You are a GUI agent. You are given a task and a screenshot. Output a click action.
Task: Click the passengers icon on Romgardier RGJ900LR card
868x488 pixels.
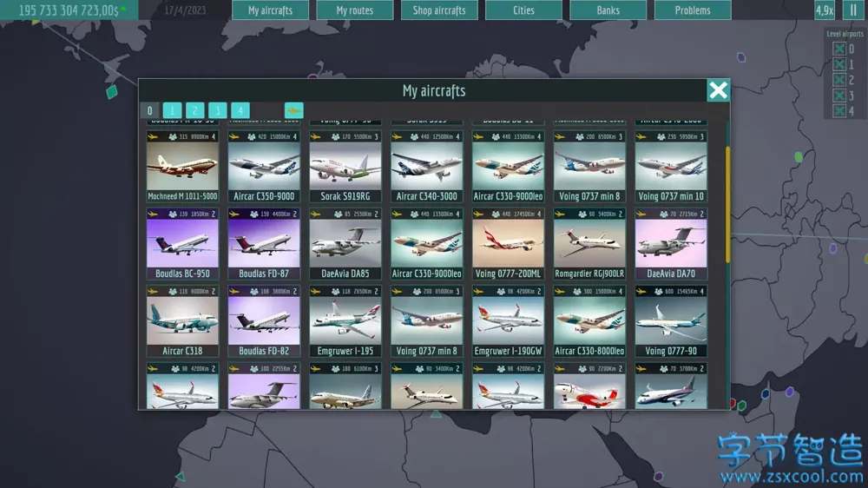pyautogui.click(x=582, y=214)
